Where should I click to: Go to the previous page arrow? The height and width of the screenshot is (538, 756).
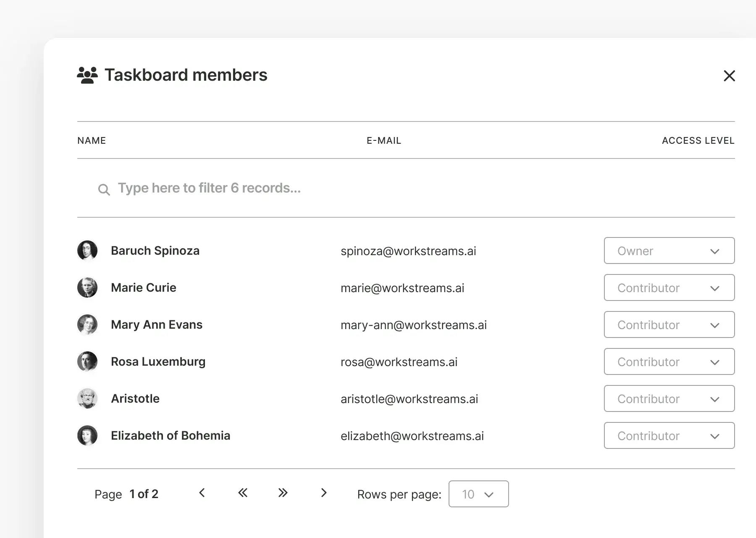pyautogui.click(x=202, y=493)
